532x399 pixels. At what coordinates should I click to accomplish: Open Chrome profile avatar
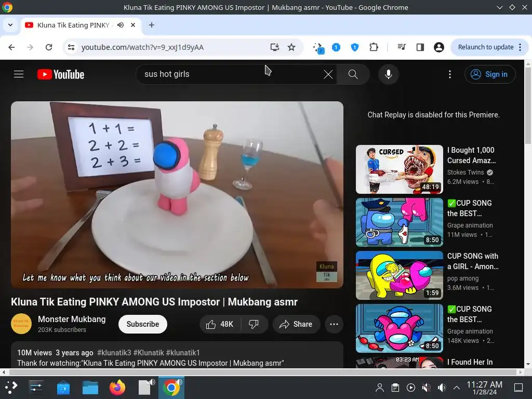pos(438,47)
